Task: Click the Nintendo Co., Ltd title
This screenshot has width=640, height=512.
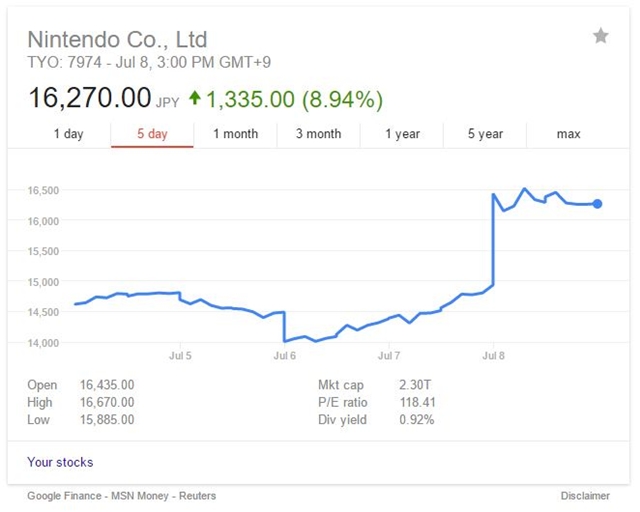Action: coord(117,40)
